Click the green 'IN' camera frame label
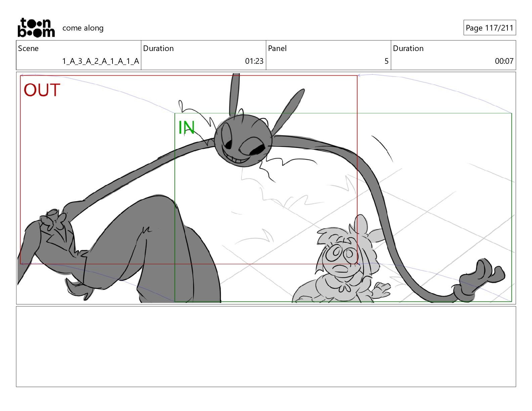Image resolution: width=532 pixels, height=411 pixels. pos(186,128)
